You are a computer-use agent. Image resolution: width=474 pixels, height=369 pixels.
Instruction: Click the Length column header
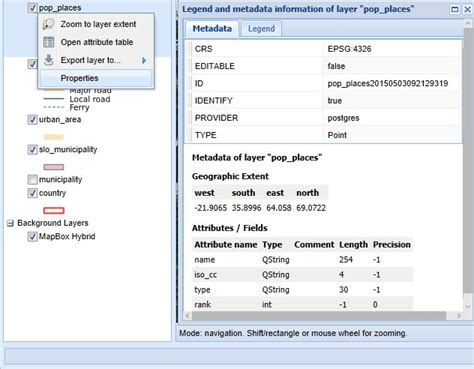(353, 245)
